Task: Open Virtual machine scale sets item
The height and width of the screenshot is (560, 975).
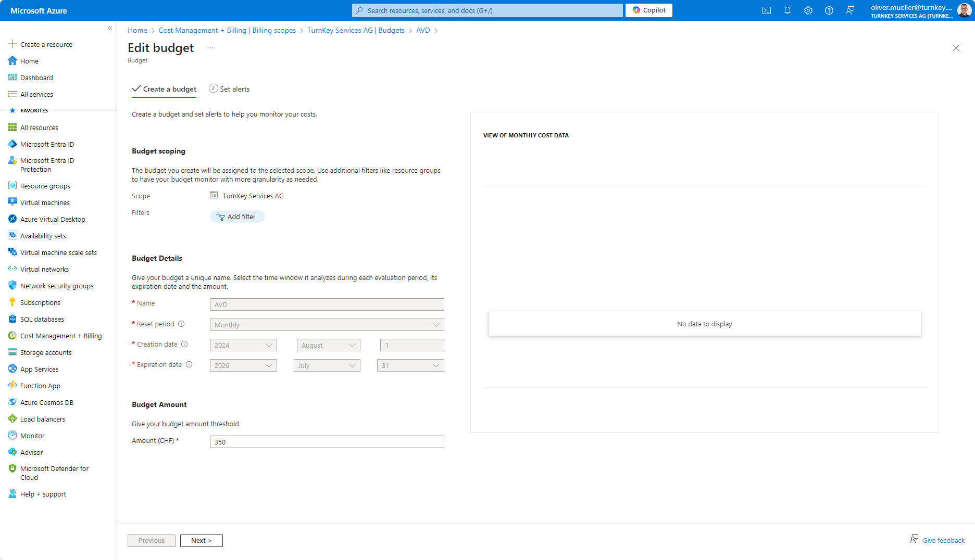Action: pyautogui.click(x=58, y=252)
